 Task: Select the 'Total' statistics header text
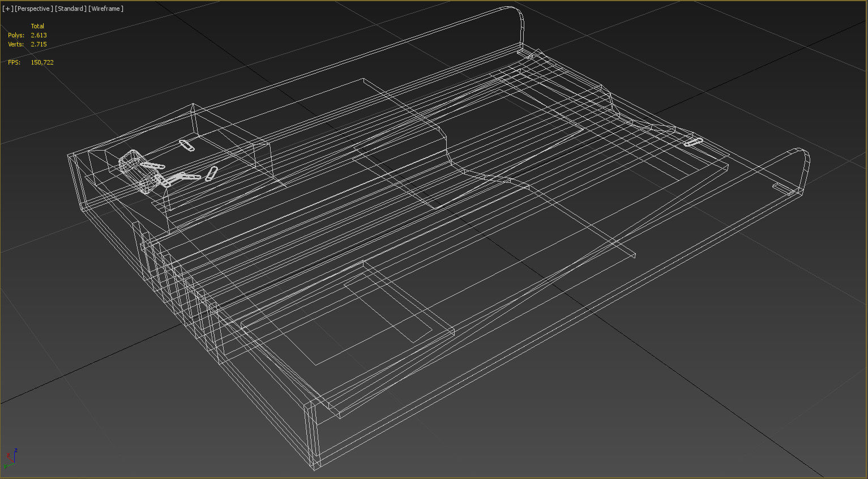coord(37,26)
